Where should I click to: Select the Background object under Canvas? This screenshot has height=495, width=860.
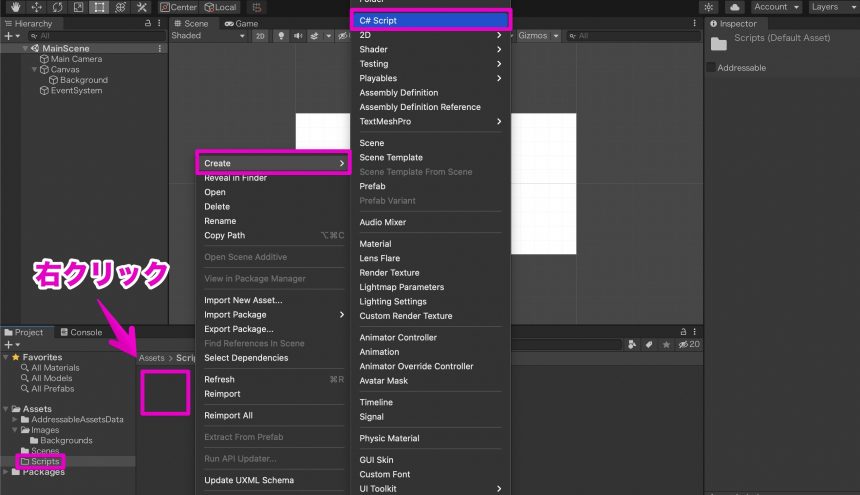(78, 80)
